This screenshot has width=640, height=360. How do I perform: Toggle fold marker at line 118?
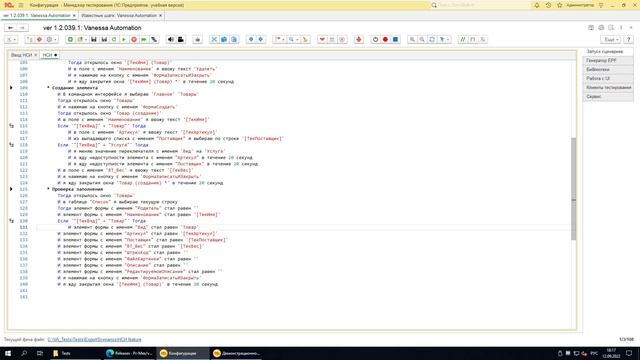[x=11, y=145]
